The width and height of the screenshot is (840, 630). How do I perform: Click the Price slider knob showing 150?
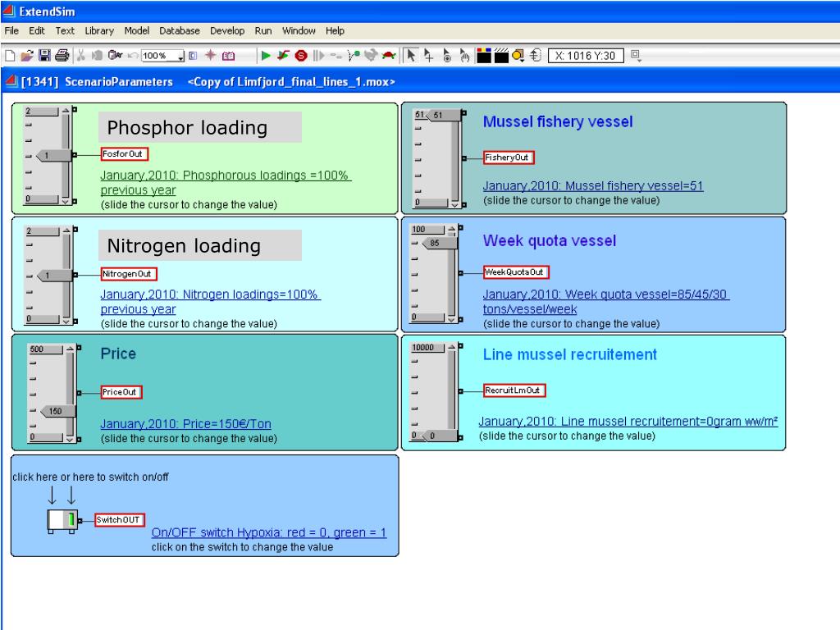click(58, 412)
